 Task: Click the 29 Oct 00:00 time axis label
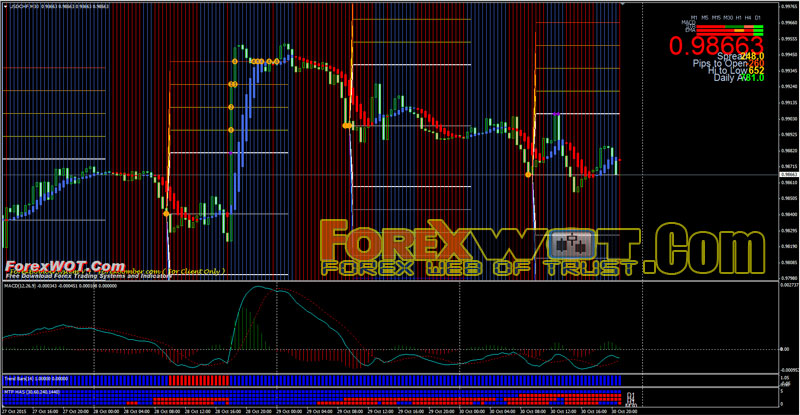point(291,411)
